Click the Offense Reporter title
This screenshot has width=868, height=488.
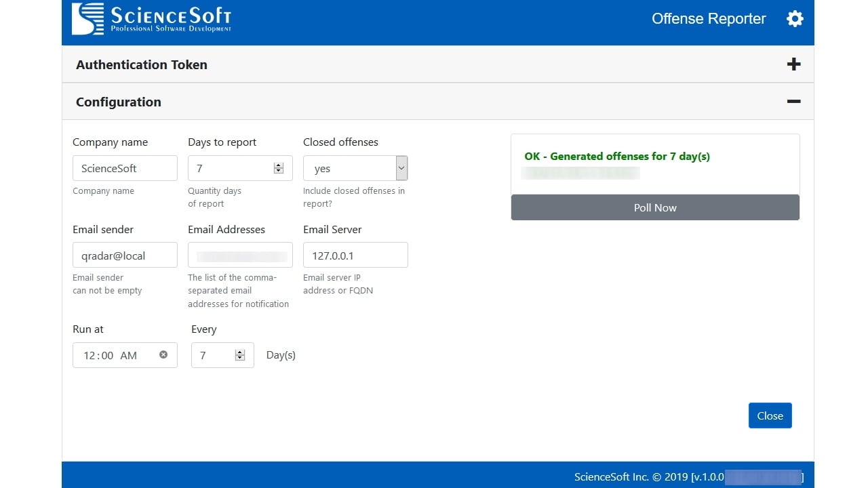pyautogui.click(x=709, y=19)
